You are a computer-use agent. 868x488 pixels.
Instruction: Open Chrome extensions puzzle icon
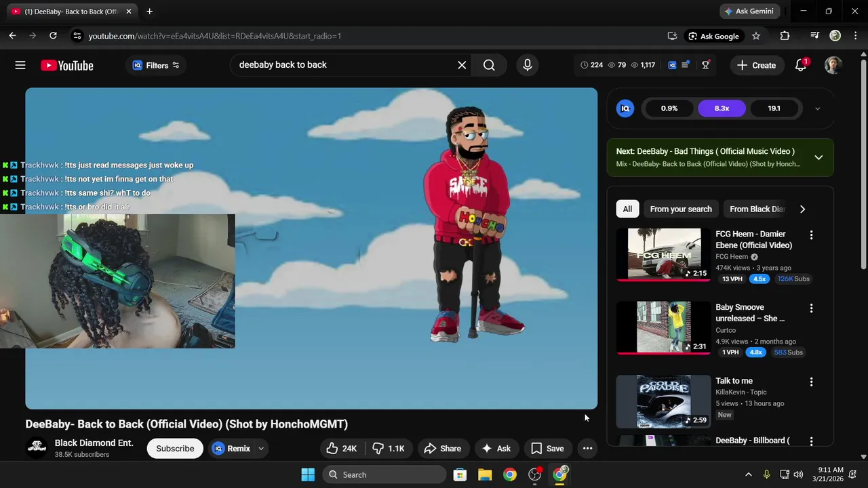785,36
